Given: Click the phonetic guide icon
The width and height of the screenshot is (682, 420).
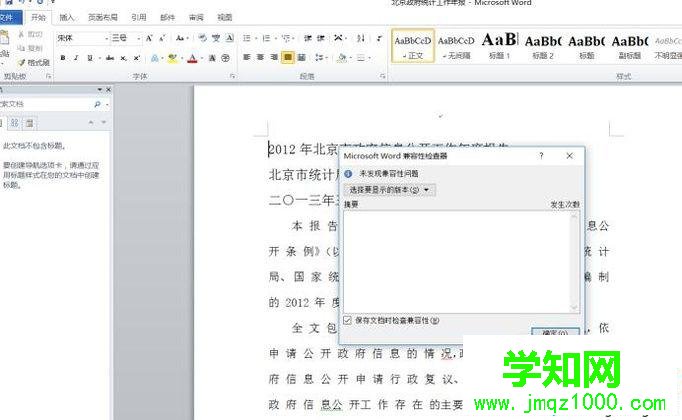Looking at the screenshot, I should [216, 38].
